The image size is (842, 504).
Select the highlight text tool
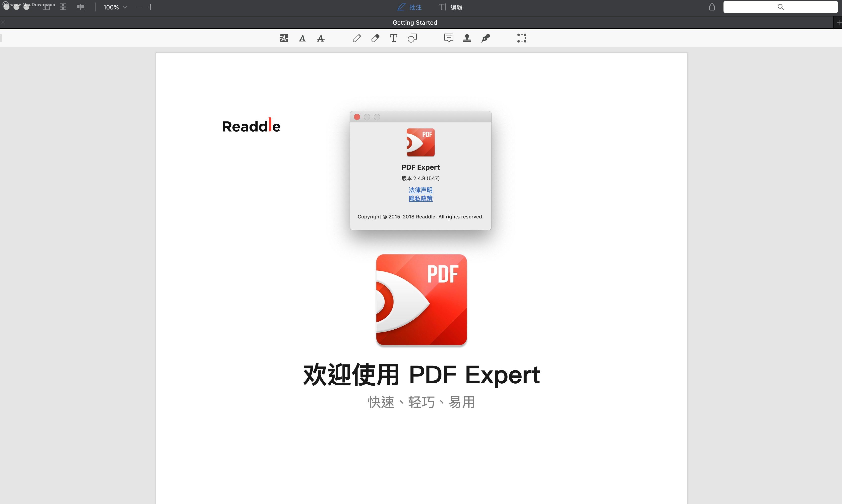(284, 38)
